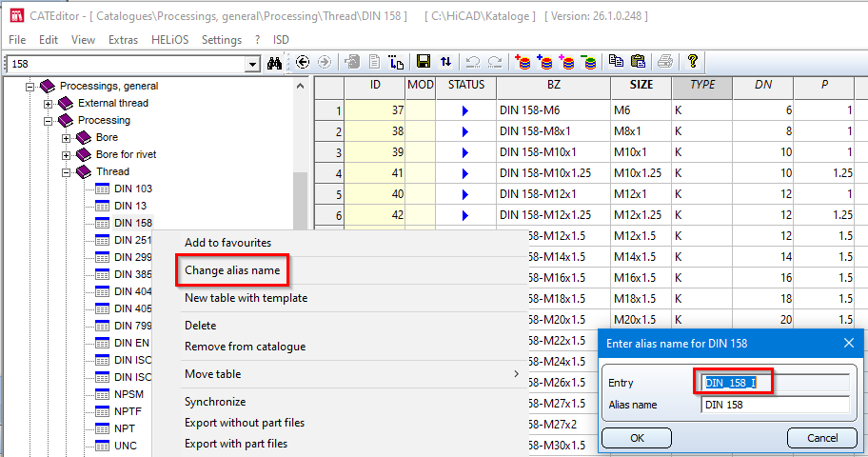Open the search field dropdown arrow
This screenshot has height=457, width=868.
coord(252,64)
